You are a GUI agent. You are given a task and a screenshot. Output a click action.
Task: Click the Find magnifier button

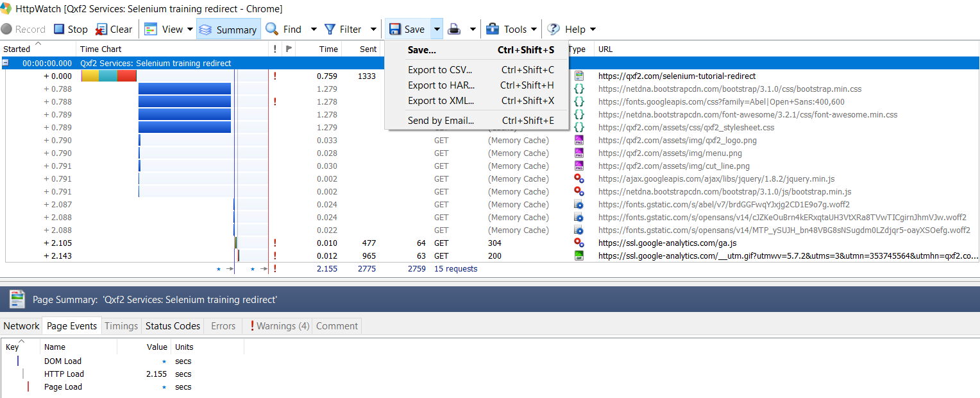(283, 30)
